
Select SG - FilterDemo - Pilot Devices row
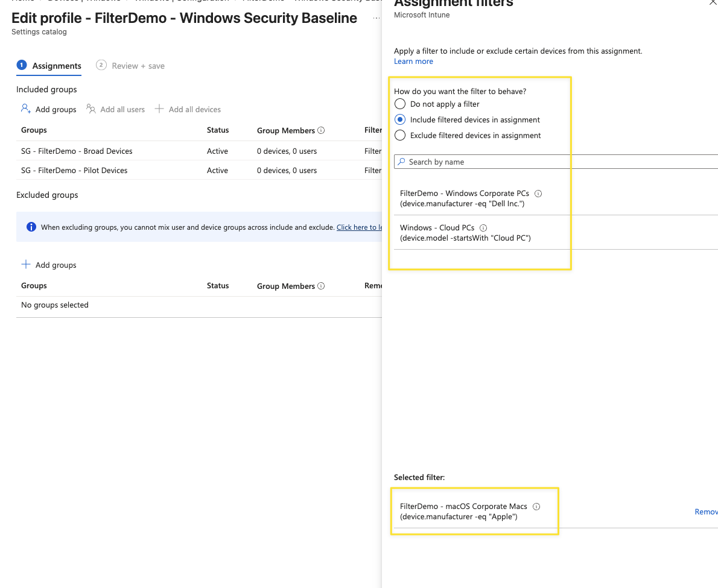pos(199,170)
